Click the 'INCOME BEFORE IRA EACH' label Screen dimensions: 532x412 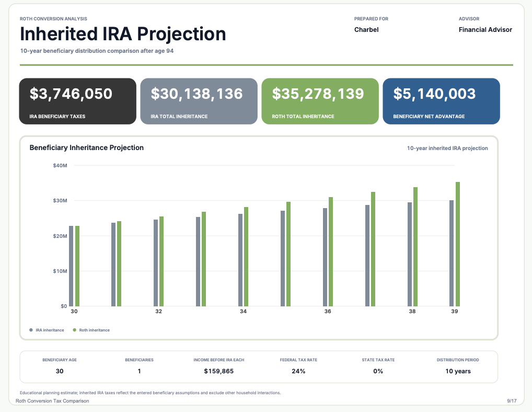pyautogui.click(x=219, y=360)
